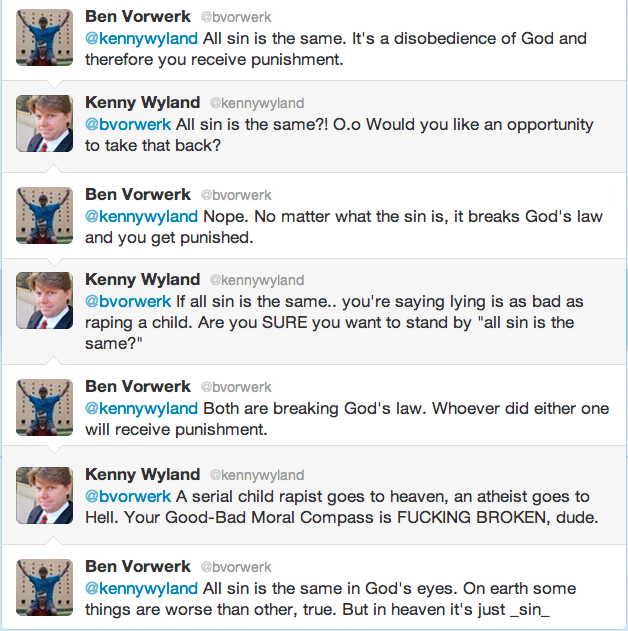Click the Ben Vorwerk name on the topmost tweet
Viewport: 628px width, 631px height.
click(x=138, y=16)
